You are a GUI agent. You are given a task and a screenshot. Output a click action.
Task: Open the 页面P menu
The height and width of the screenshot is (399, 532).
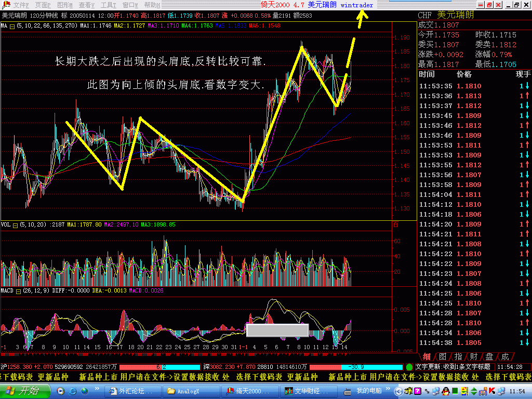(43, 5)
